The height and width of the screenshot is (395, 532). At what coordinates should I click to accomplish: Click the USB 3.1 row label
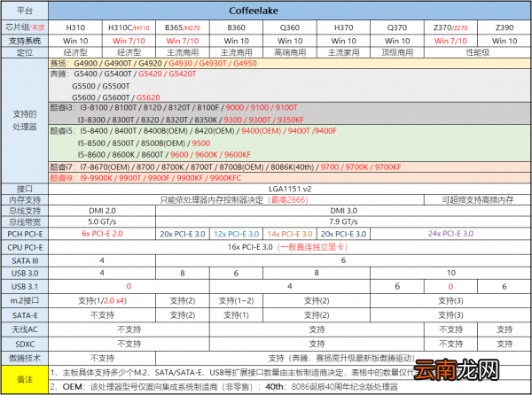[25, 287]
